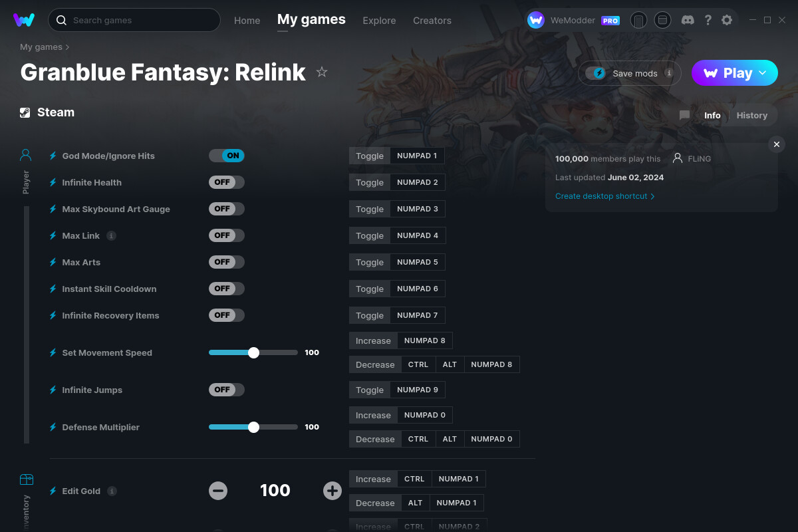The width and height of the screenshot is (798, 532).
Task: Click the help question mark icon
Action: pos(708,20)
